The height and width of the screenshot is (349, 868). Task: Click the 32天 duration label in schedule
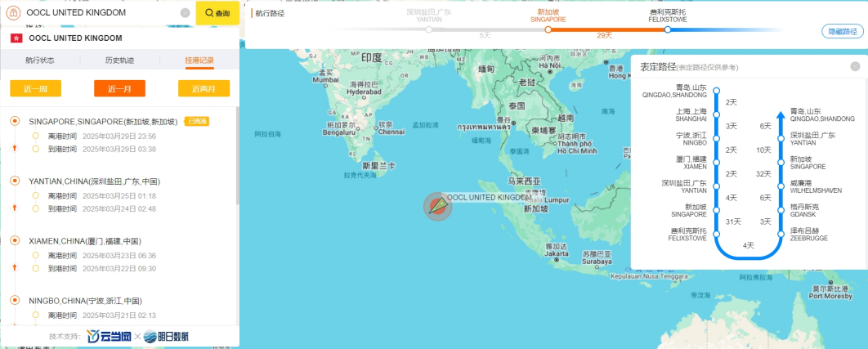click(764, 174)
